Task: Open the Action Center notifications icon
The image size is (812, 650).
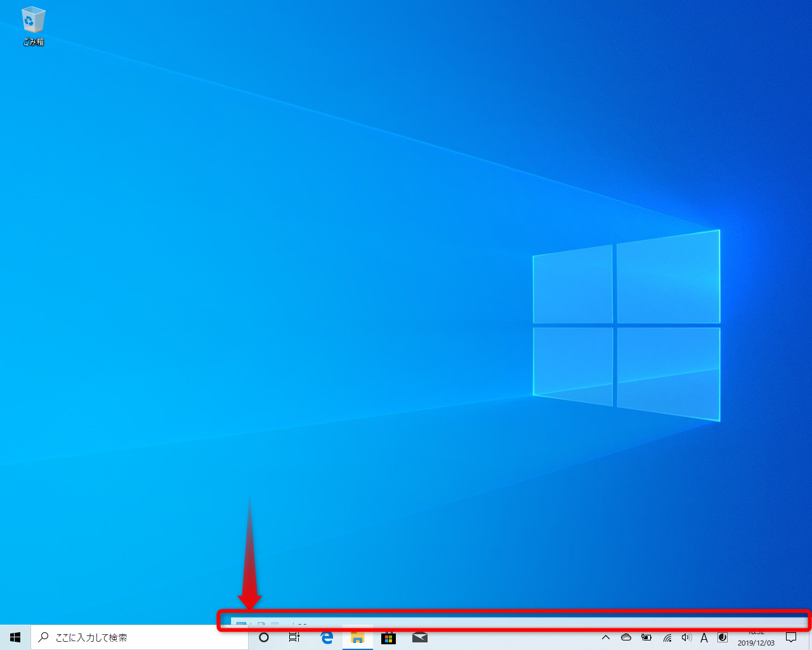Action: pos(791,637)
